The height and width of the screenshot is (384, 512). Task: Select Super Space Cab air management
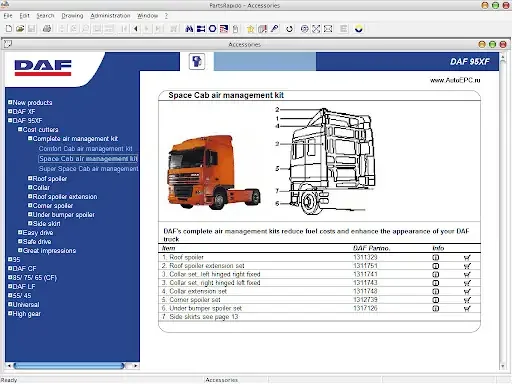(88, 169)
